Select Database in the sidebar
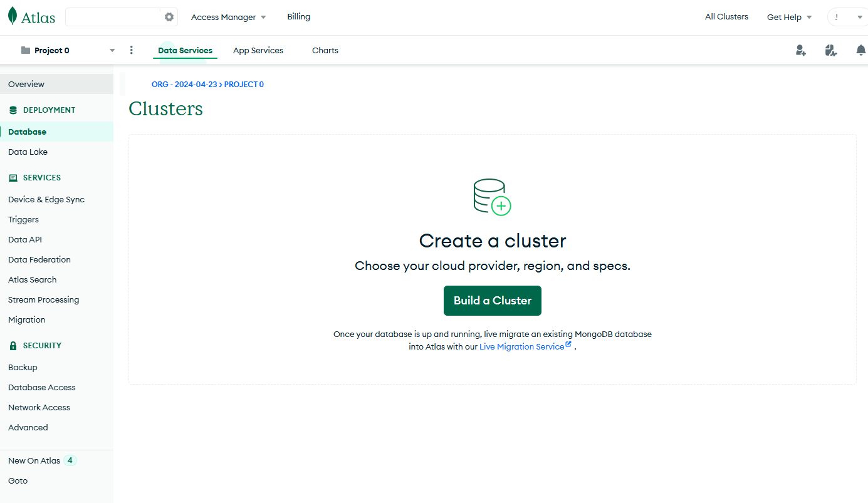This screenshot has height=503, width=868. tap(56, 132)
